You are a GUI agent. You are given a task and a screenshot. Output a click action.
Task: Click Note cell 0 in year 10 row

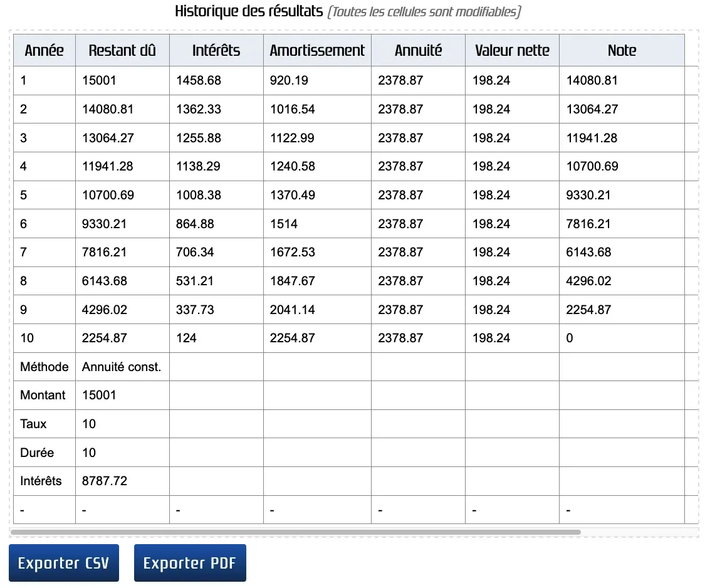tap(622, 339)
